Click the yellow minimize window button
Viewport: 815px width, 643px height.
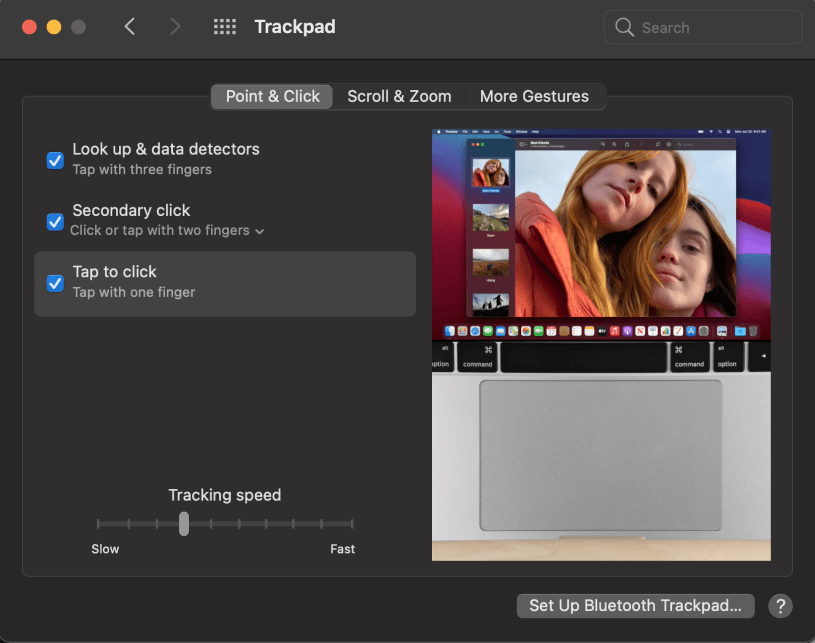(x=54, y=27)
